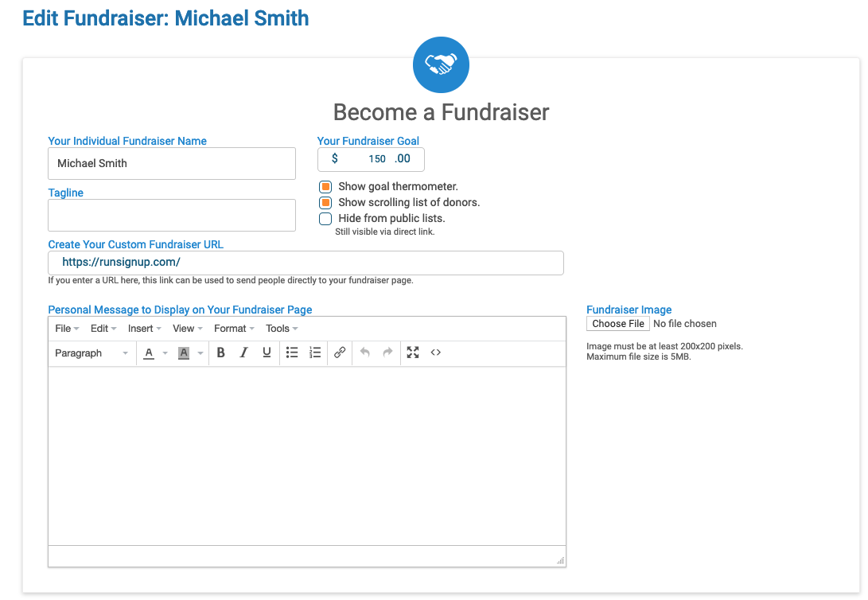Apply italic formatting in the editor
Image resolution: width=868 pixels, height=600 pixels.
pyautogui.click(x=243, y=353)
